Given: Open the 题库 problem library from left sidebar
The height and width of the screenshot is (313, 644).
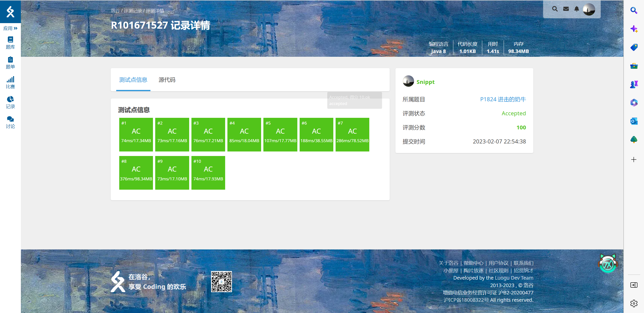Looking at the screenshot, I should click(x=10, y=42).
